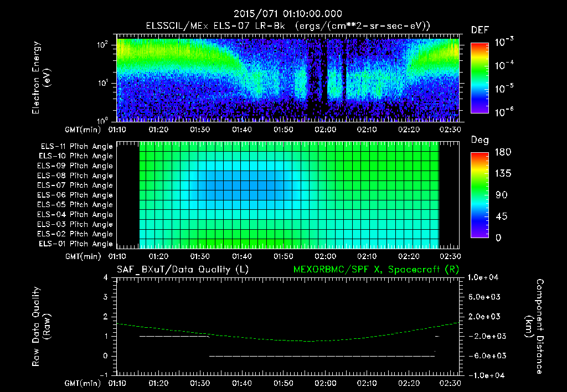
Task: Click the Deg label above the pitch angle scale
Action: (480, 140)
